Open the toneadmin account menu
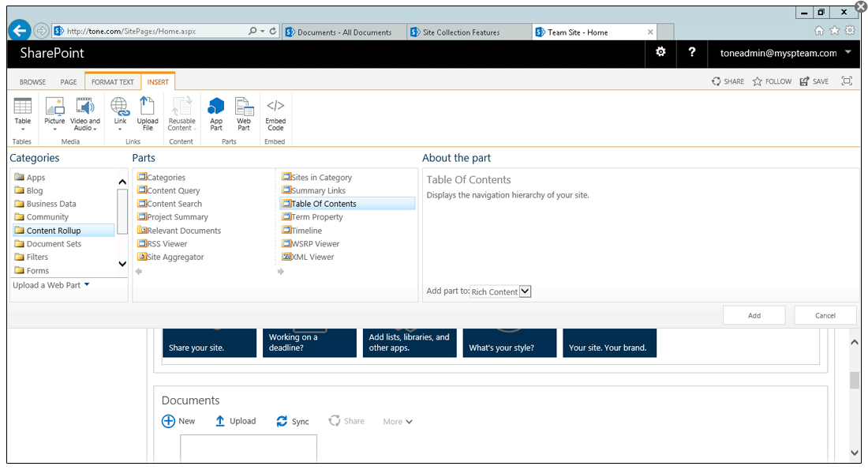 coord(785,53)
